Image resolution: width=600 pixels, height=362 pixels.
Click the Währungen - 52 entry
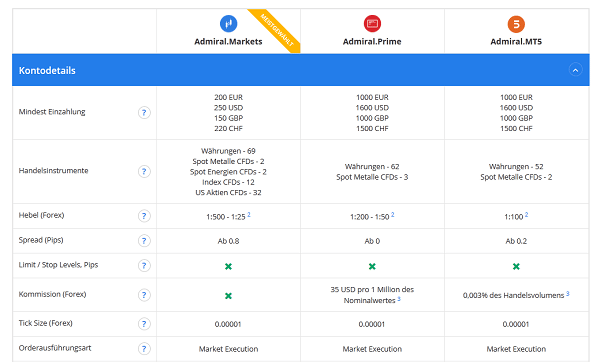point(516,166)
